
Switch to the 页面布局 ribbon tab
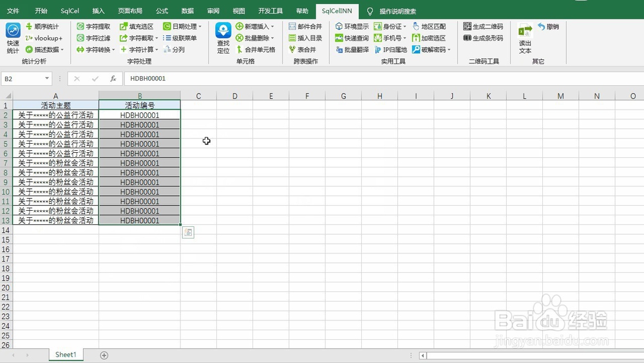[130, 11]
